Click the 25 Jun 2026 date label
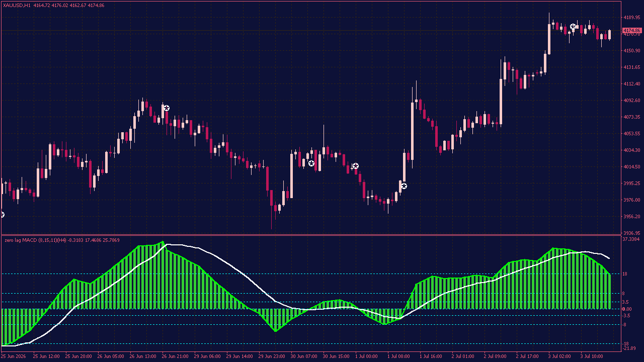The image size is (644, 362). 14,356
